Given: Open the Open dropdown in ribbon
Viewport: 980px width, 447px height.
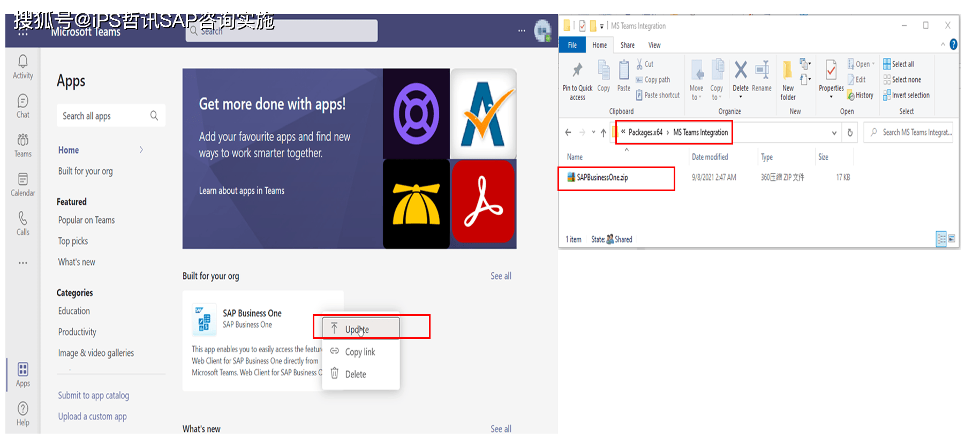Looking at the screenshot, I should (861, 64).
